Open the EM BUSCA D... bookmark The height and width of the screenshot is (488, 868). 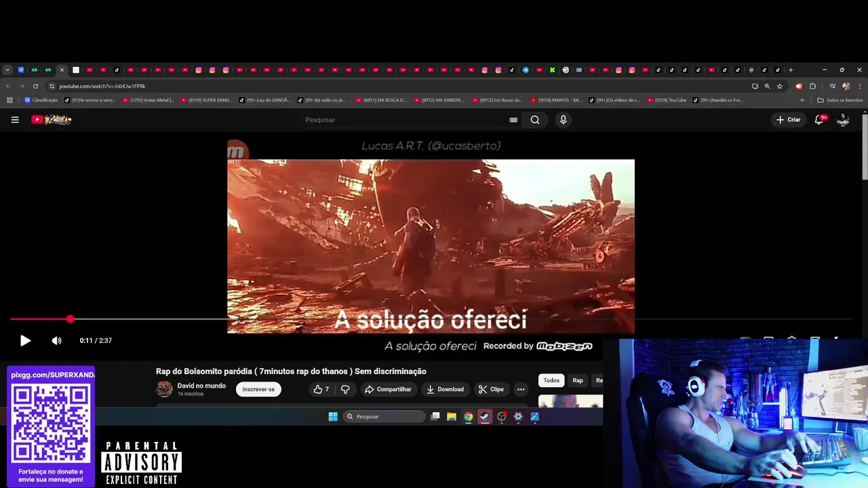381,100
